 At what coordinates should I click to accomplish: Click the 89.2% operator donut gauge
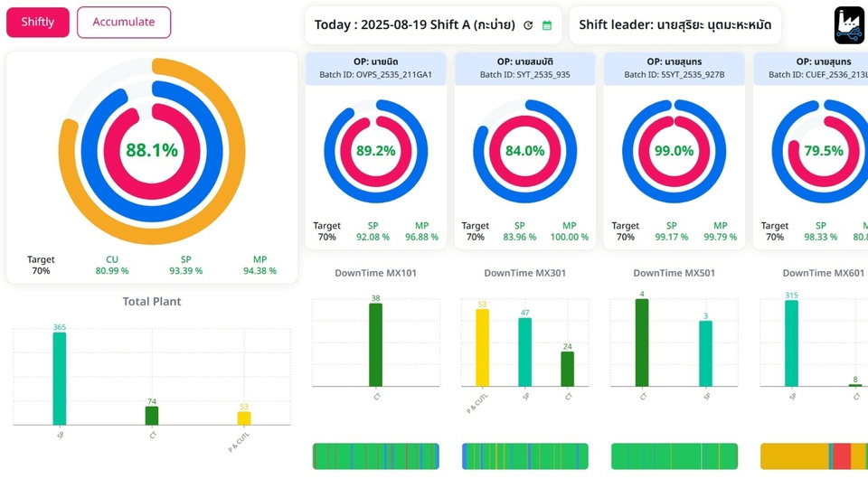(x=375, y=151)
